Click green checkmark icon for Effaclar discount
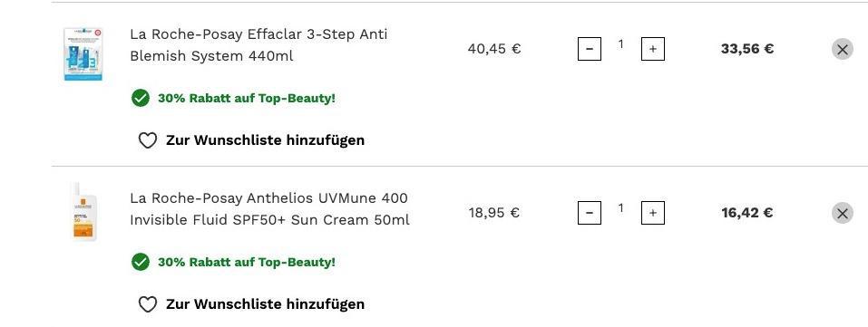 141,99
